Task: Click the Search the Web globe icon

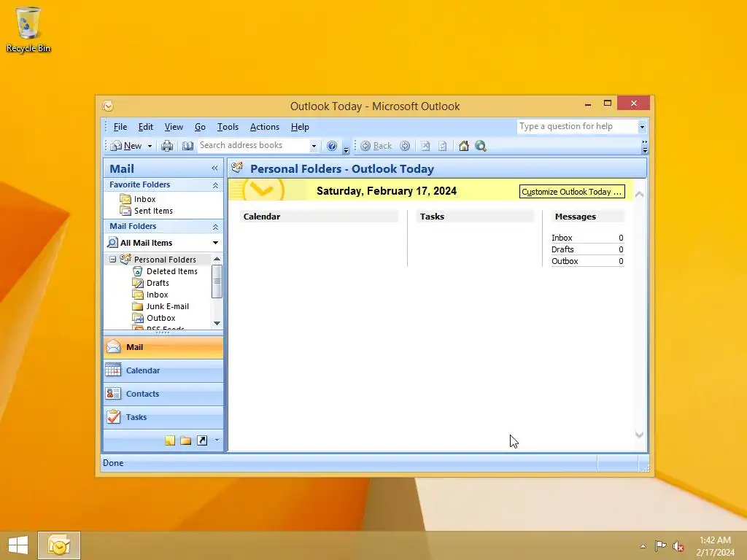Action: click(481, 146)
